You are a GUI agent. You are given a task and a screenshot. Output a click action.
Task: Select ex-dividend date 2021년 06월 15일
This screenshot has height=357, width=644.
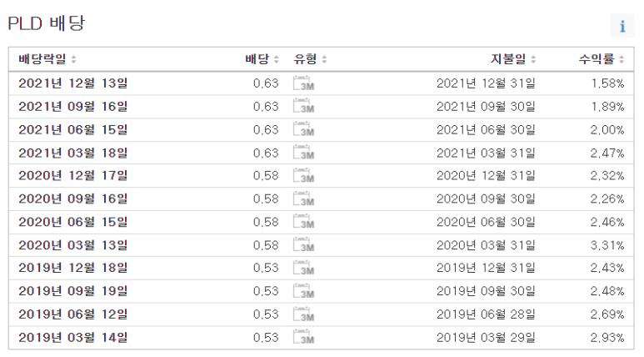point(73,129)
